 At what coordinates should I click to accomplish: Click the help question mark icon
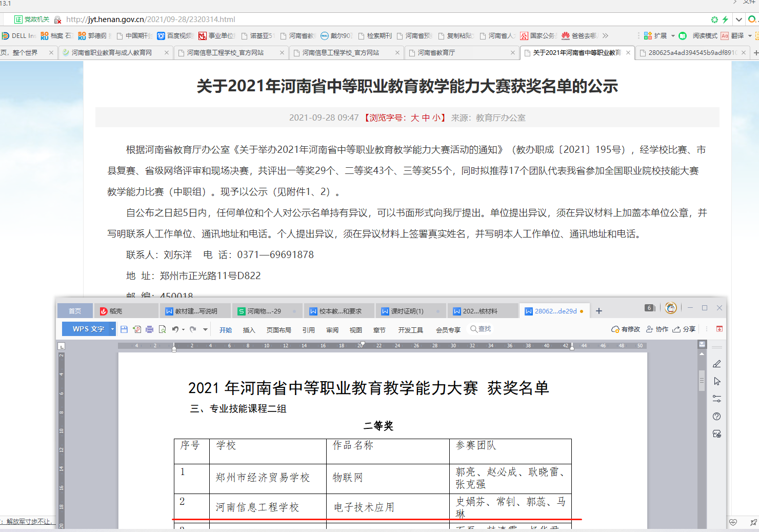(717, 417)
